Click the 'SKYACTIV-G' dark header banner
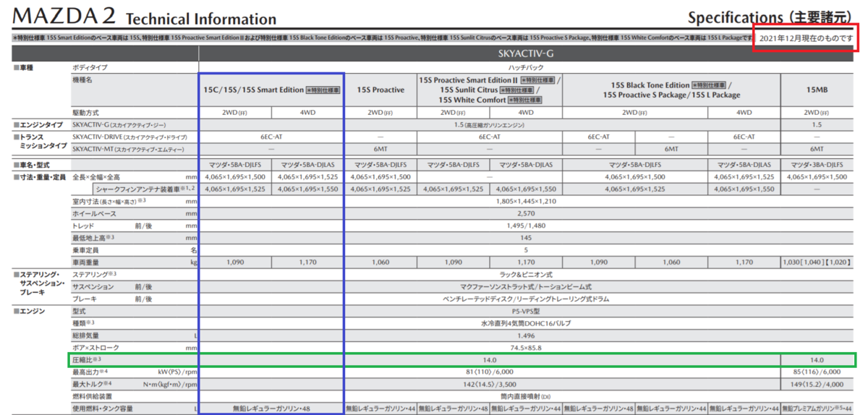The width and height of the screenshot is (868, 415). (525, 53)
